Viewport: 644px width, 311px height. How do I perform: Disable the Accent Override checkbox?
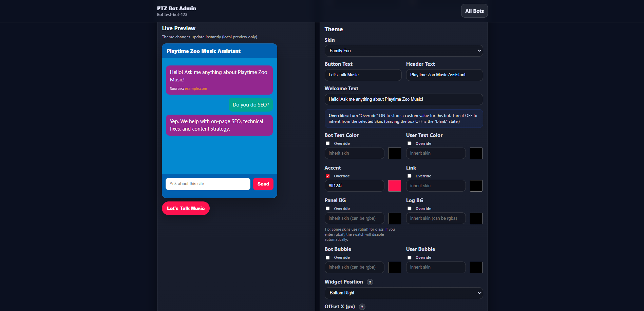[x=327, y=176]
